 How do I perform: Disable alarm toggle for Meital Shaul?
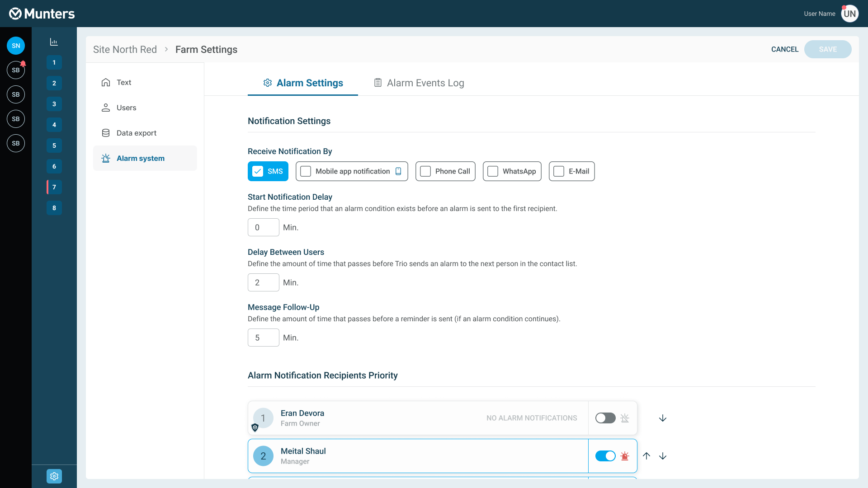coord(605,456)
